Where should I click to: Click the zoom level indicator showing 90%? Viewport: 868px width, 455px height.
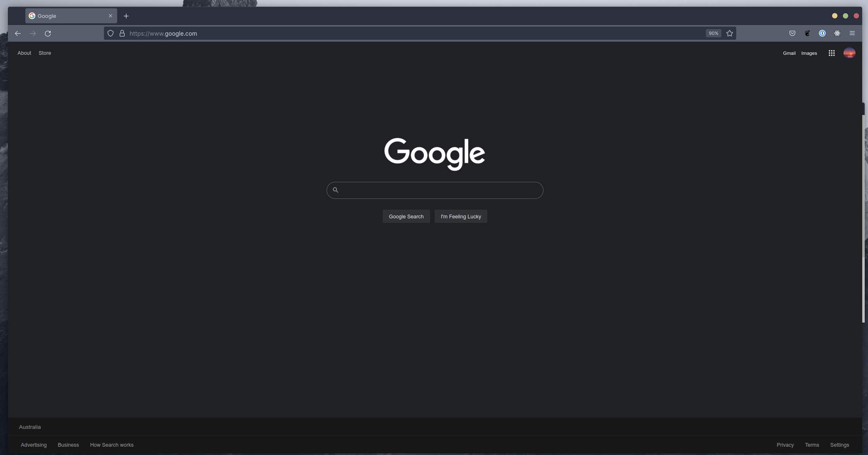pos(713,33)
